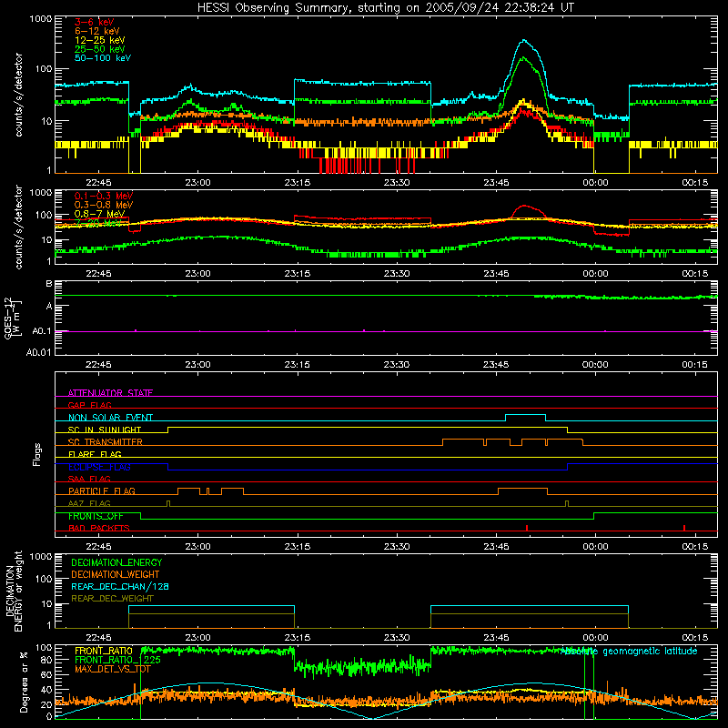This screenshot has height=728, width=728.
Task: Select the FRONT_RATIO_1225 legend label
Action: click(x=118, y=660)
